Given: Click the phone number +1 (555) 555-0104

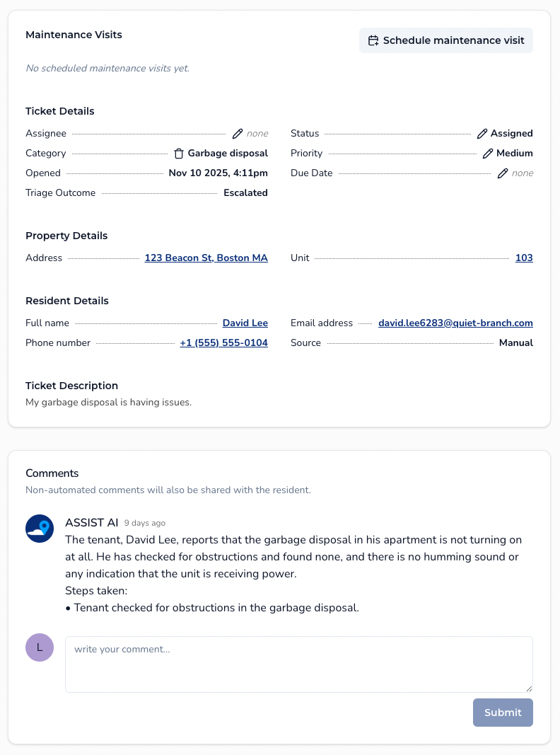Looking at the screenshot, I should pos(223,342).
